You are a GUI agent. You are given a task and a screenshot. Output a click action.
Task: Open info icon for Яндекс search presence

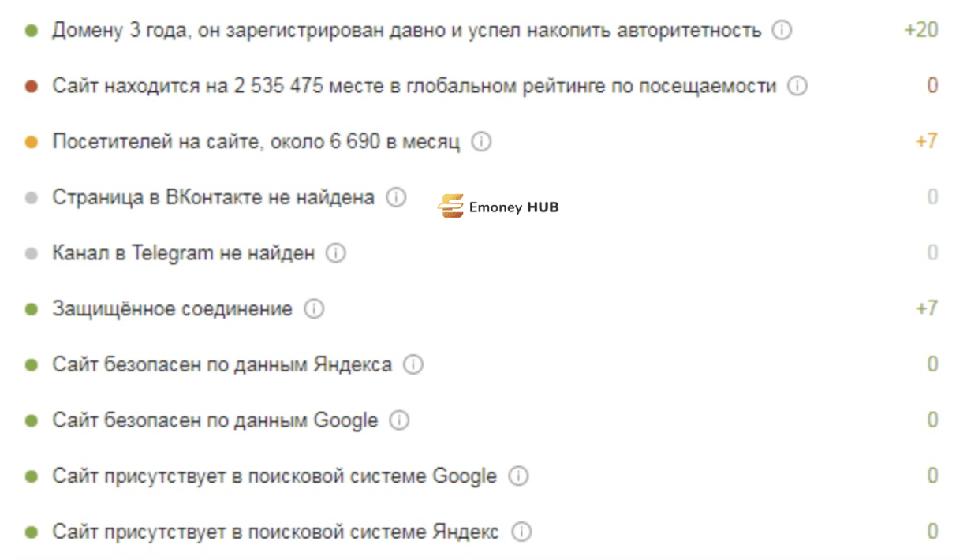521,532
